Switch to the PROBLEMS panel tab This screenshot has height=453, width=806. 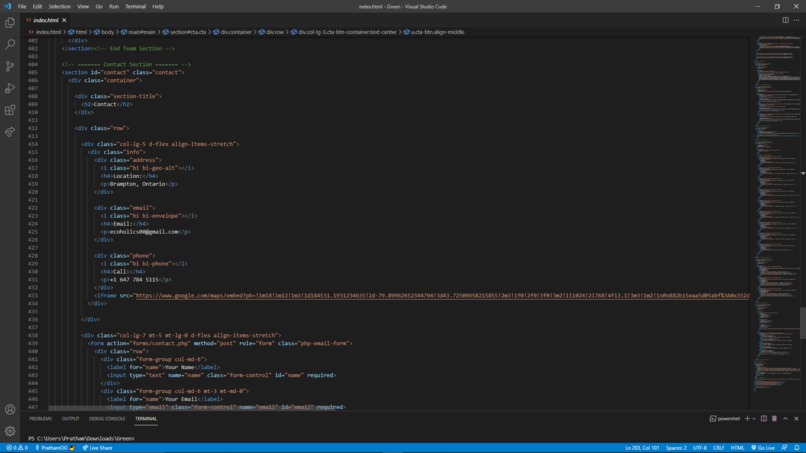click(41, 419)
